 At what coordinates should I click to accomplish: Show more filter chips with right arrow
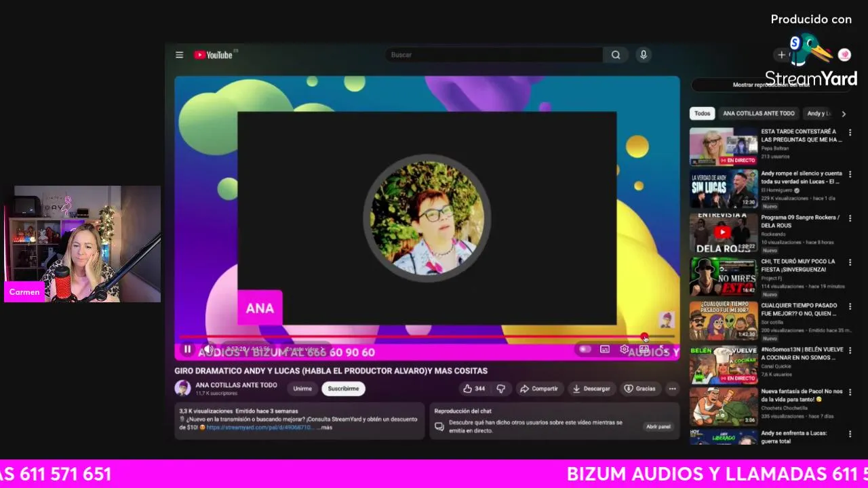point(844,114)
